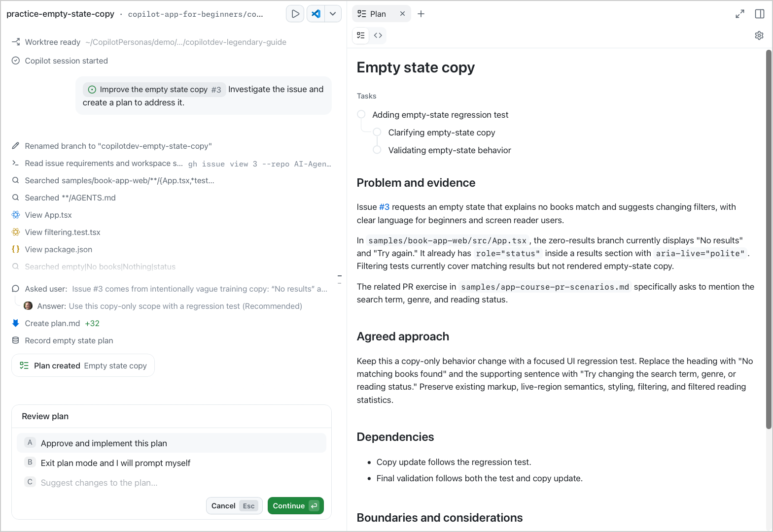
Task: Expand panel to full screen
Action: coord(740,14)
